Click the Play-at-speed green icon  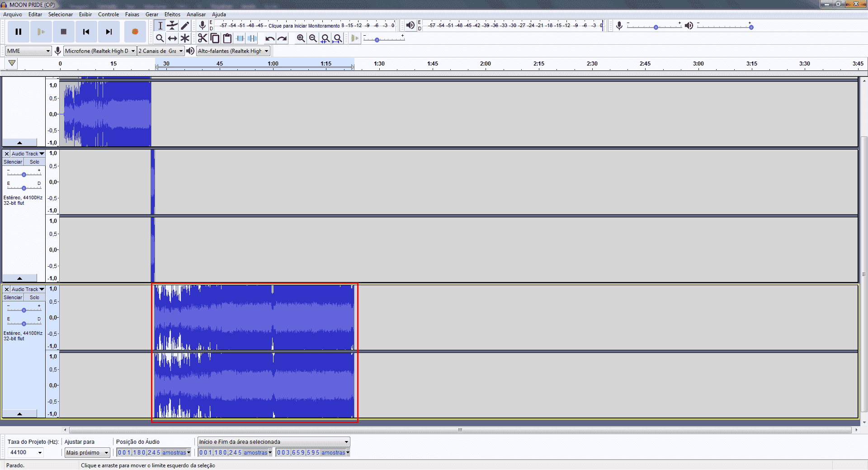pyautogui.click(x=355, y=38)
